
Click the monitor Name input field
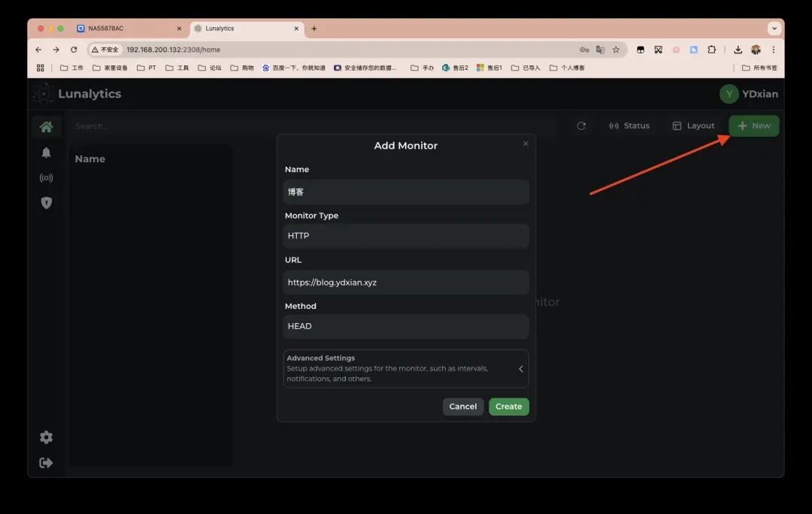[406, 192]
